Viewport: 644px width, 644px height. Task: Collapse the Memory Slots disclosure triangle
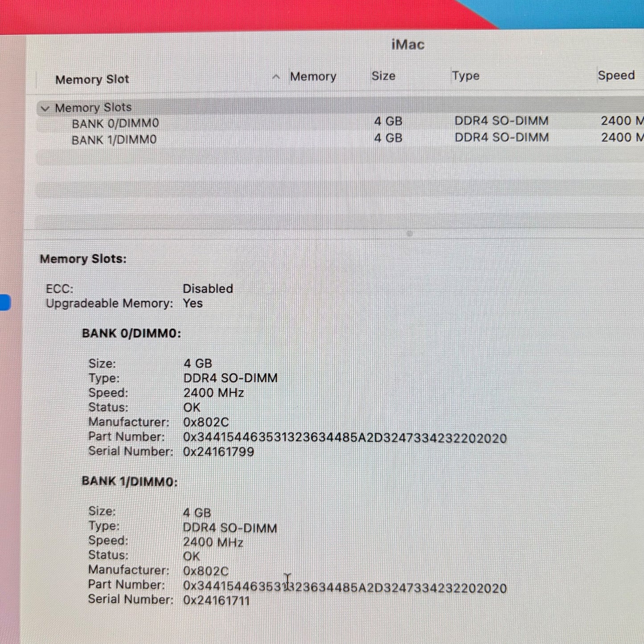[45, 108]
